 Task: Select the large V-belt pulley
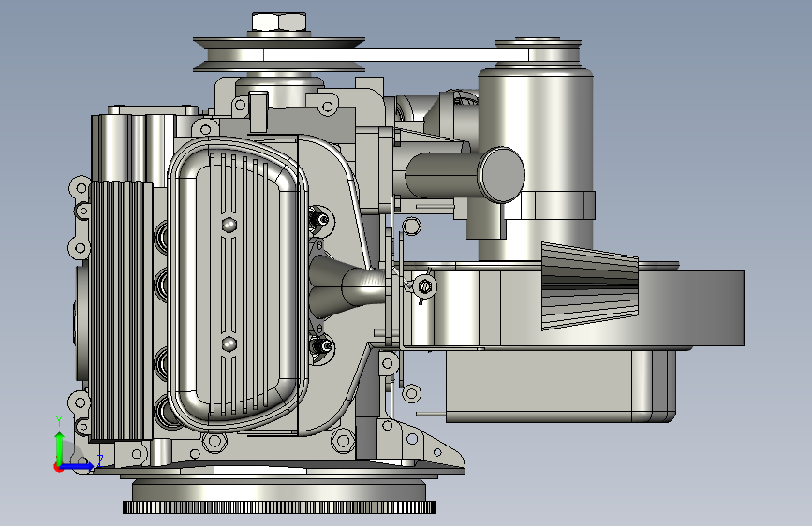coord(279,54)
